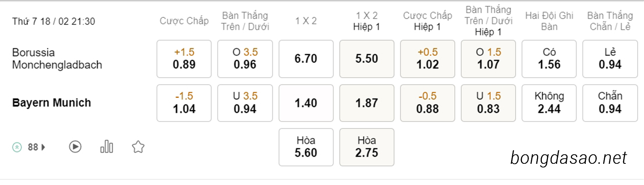Select Bayern Munich -1.5 handicap at 1.04
Image resolution: width=644 pixels, height=185 pixels.
click(184, 103)
